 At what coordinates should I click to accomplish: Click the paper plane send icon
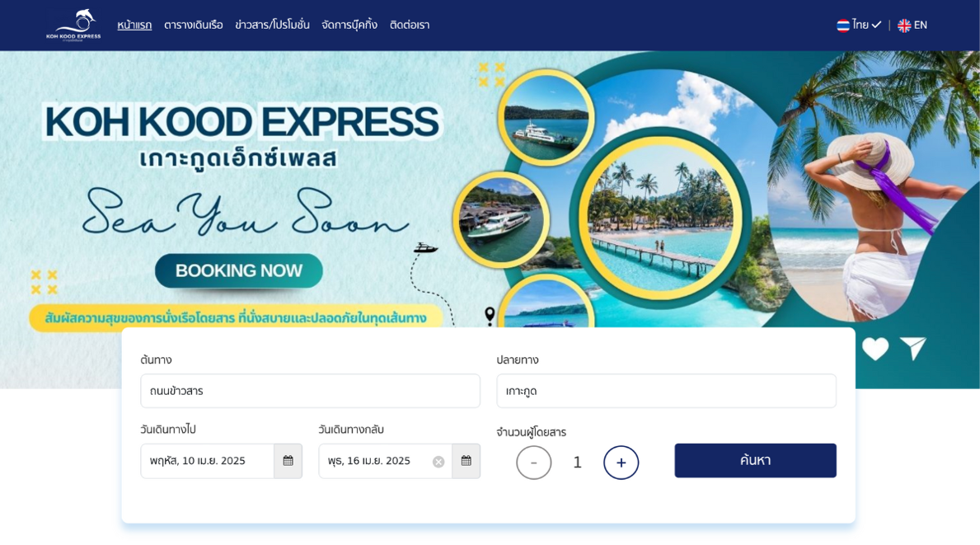[x=913, y=348]
